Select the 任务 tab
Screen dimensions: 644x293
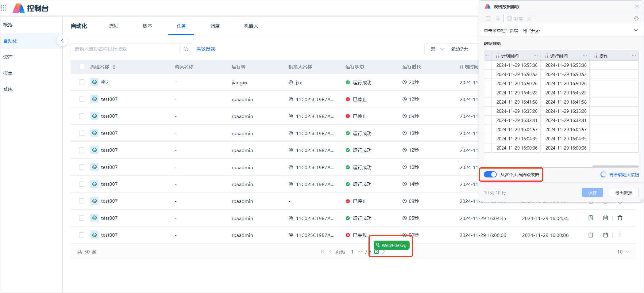tap(181, 26)
